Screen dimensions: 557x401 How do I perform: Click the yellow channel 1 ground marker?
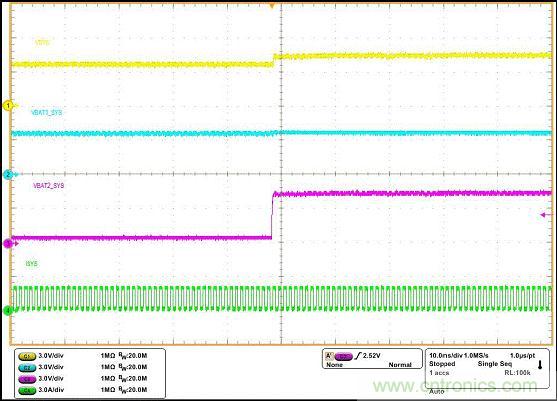pyautogui.click(x=8, y=105)
